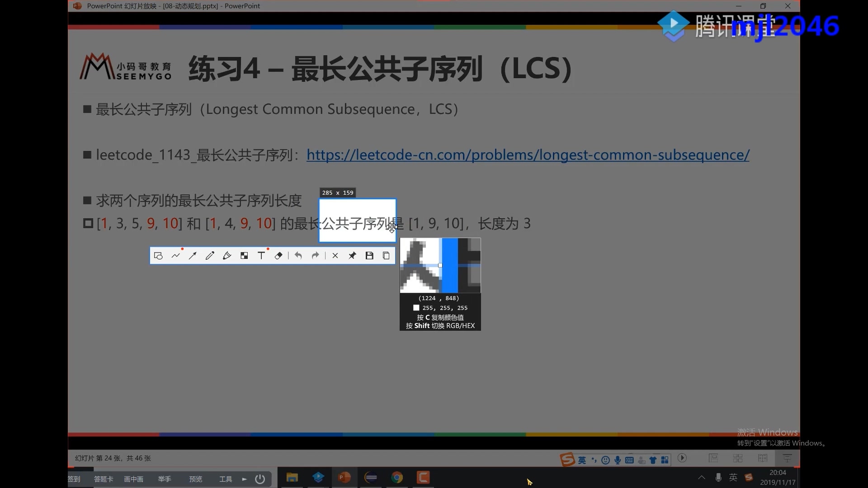Open the leetcode longest-common-subsequence link
The image size is (868, 488).
click(528, 155)
